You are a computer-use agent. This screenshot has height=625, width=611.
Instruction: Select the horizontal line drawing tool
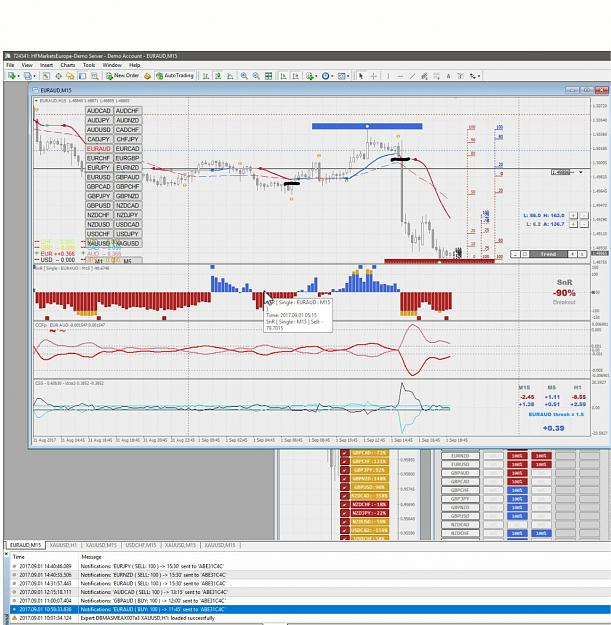click(401, 76)
